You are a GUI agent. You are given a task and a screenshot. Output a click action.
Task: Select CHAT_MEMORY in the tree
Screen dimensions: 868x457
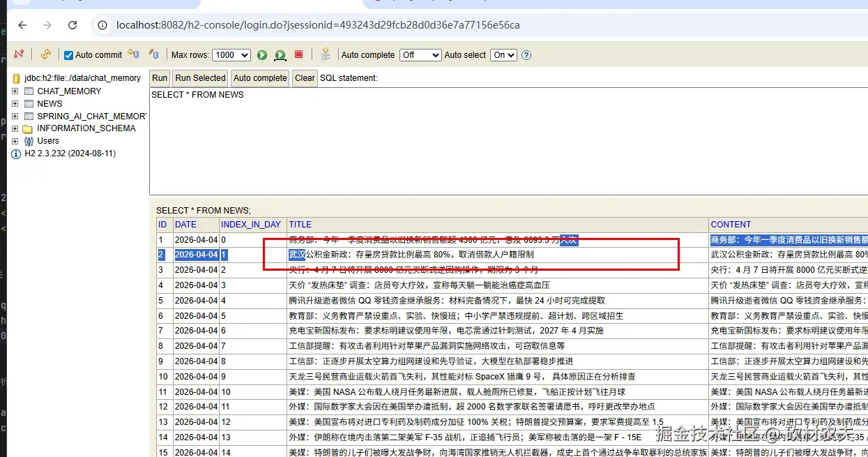click(x=69, y=91)
